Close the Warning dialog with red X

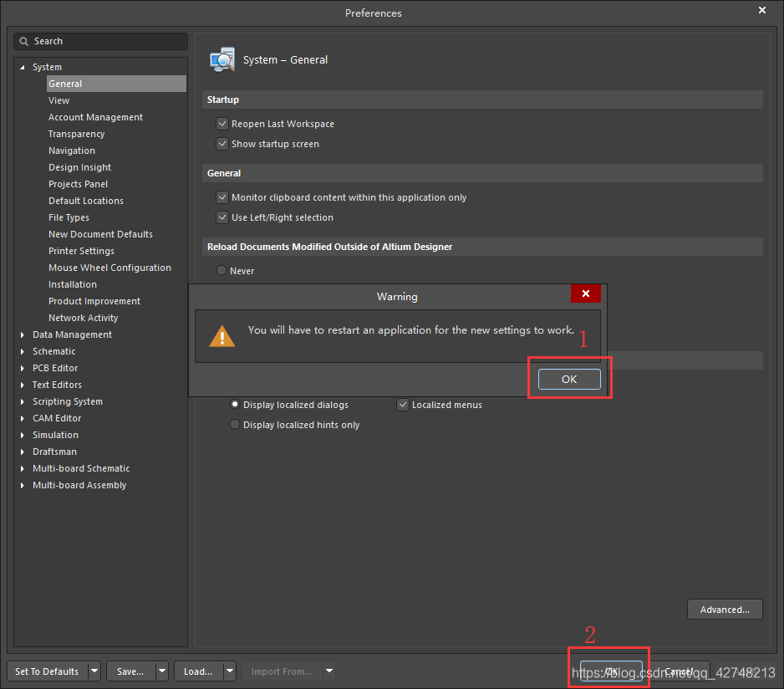click(x=586, y=293)
